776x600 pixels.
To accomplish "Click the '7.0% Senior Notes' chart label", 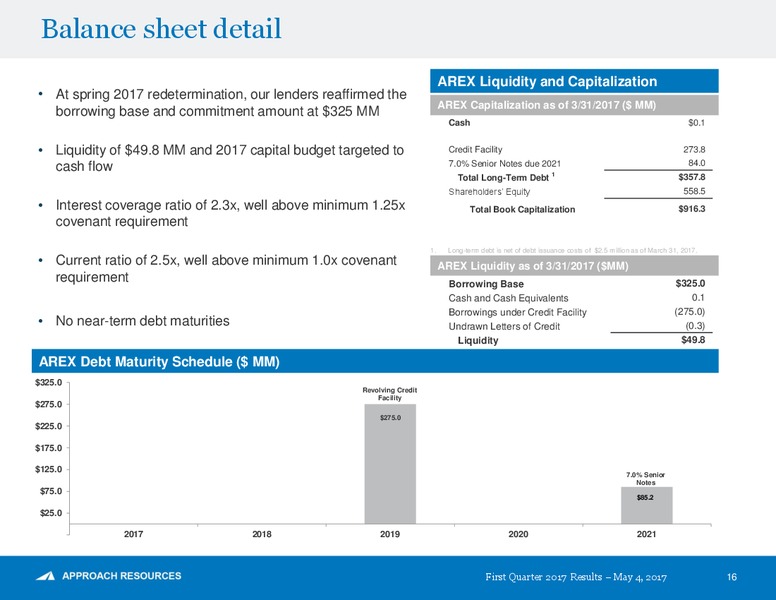I will point(646,479).
